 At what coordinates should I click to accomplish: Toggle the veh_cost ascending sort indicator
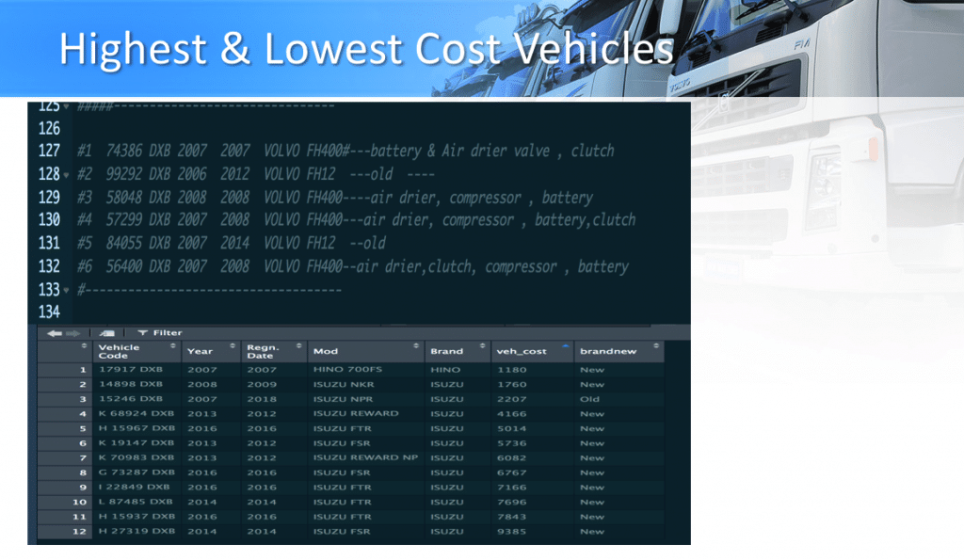pyautogui.click(x=566, y=346)
